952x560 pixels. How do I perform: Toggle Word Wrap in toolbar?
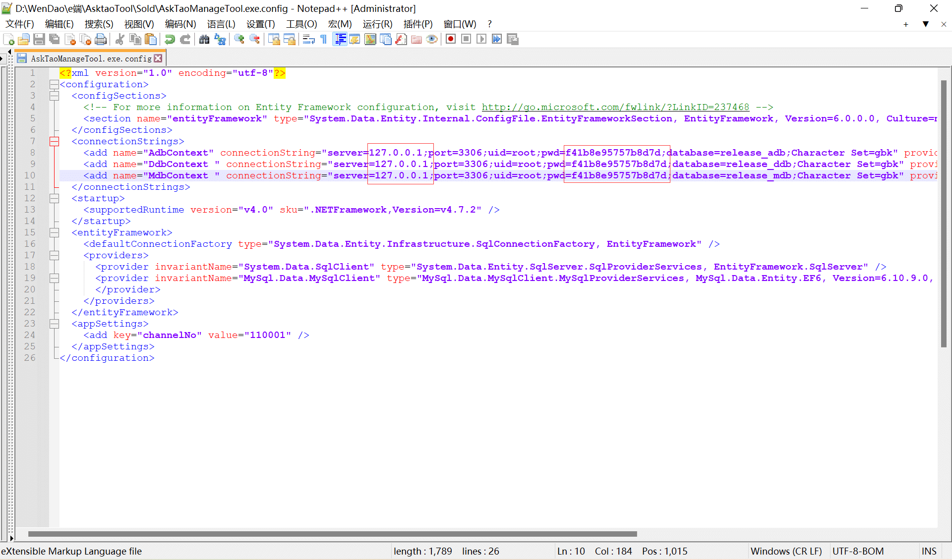[308, 39]
